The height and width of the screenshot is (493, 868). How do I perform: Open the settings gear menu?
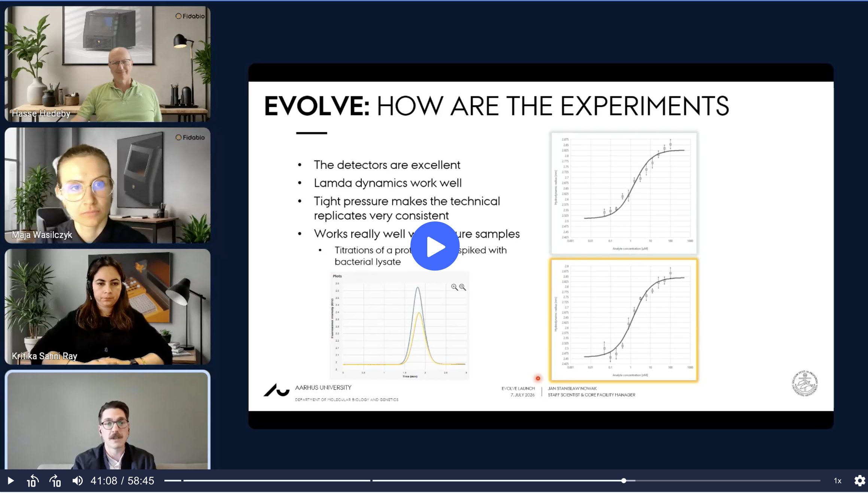[x=859, y=481]
